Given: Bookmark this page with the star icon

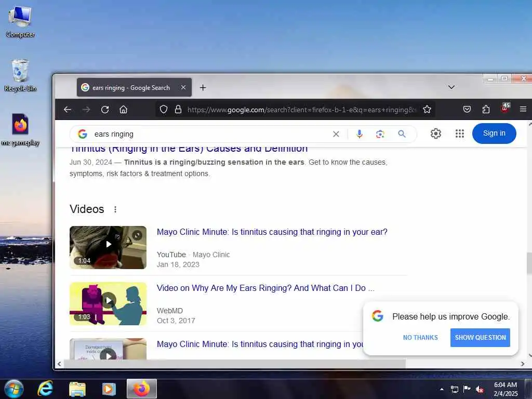Looking at the screenshot, I should point(427,109).
